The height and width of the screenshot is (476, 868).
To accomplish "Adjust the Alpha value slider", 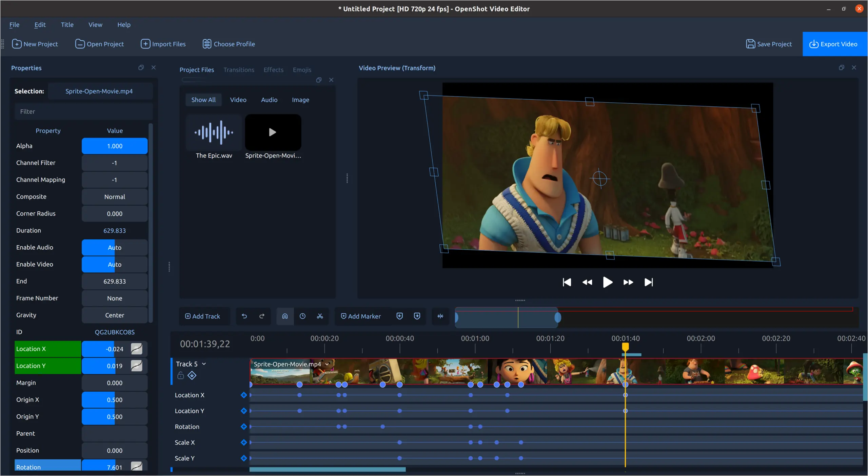I will [x=115, y=146].
